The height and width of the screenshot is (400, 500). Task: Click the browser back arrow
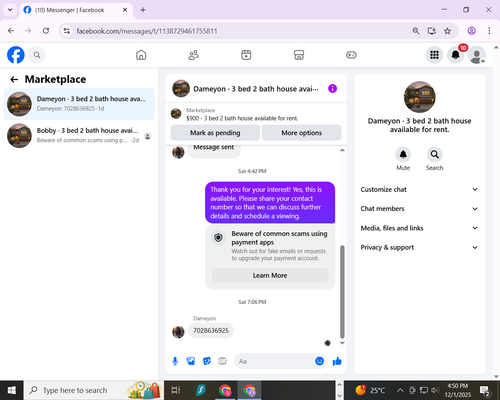click(11, 31)
